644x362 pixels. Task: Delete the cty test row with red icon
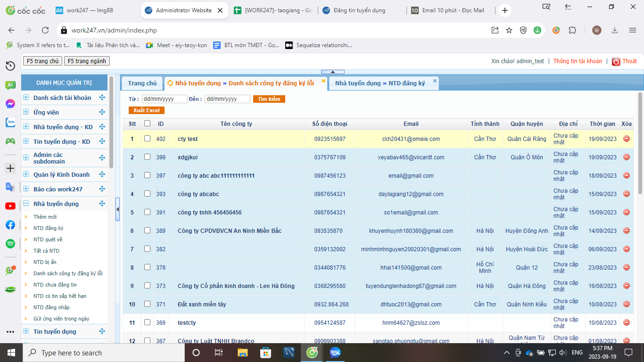coord(626,139)
